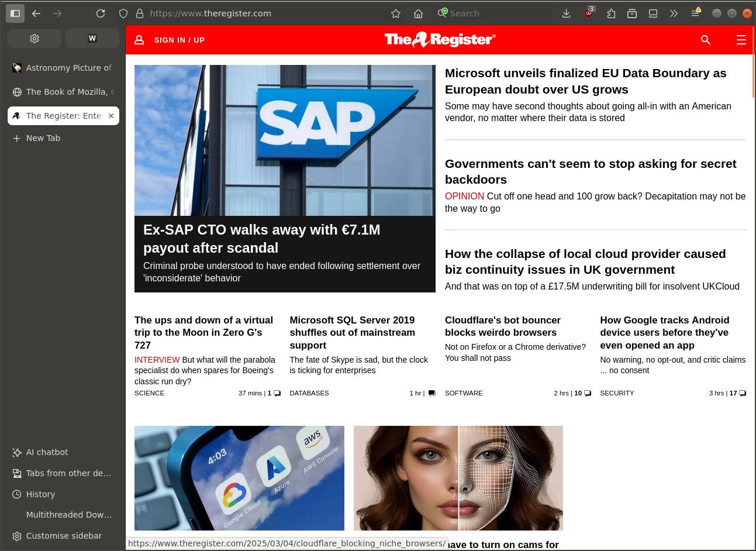Toggle the Firefox sidebar button
This screenshot has height=551, width=756.
click(15, 13)
